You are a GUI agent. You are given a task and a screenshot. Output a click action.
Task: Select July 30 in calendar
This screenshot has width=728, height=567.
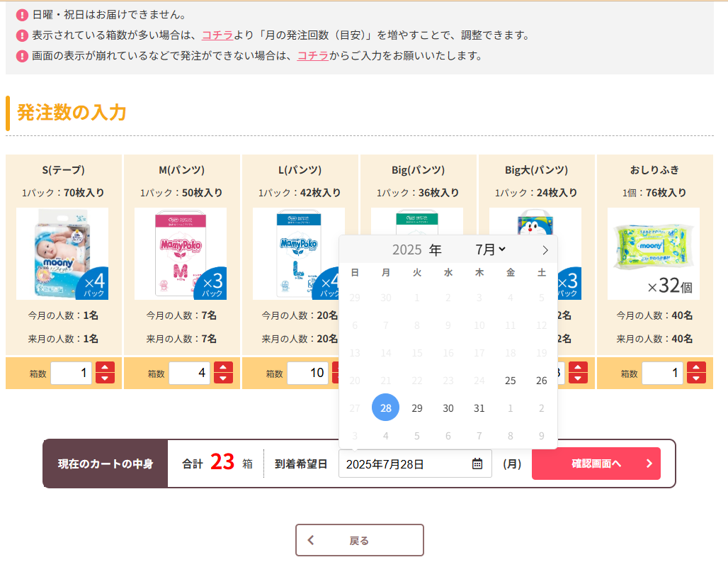(448, 408)
